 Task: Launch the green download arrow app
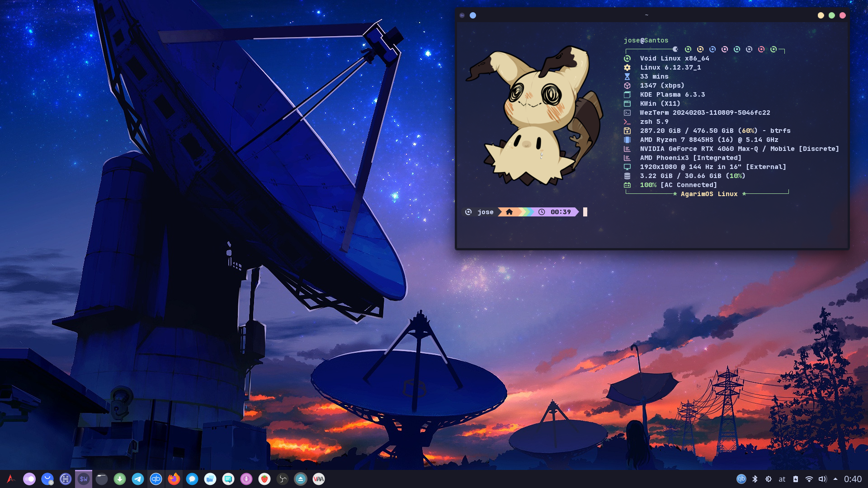(x=120, y=479)
